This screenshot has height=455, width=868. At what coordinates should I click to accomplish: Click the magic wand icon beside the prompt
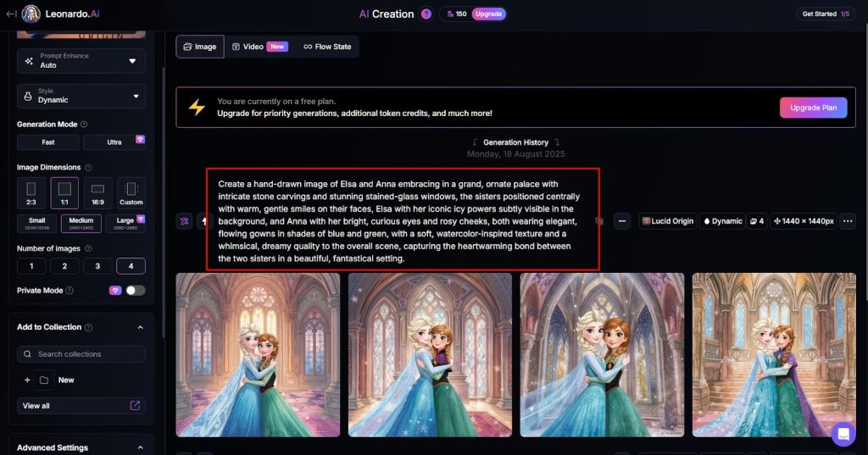click(x=184, y=221)
